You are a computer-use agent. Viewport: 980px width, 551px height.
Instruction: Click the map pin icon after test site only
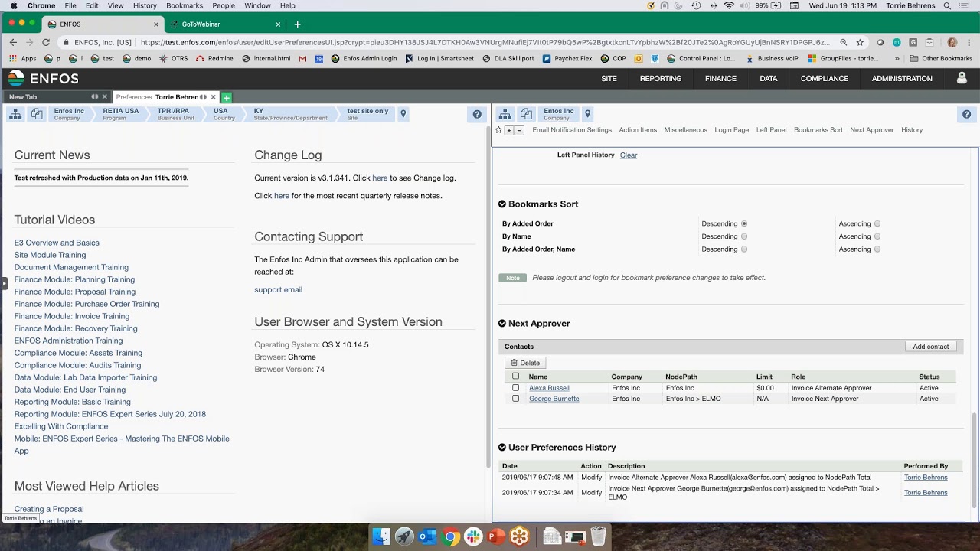click(403, 114)
